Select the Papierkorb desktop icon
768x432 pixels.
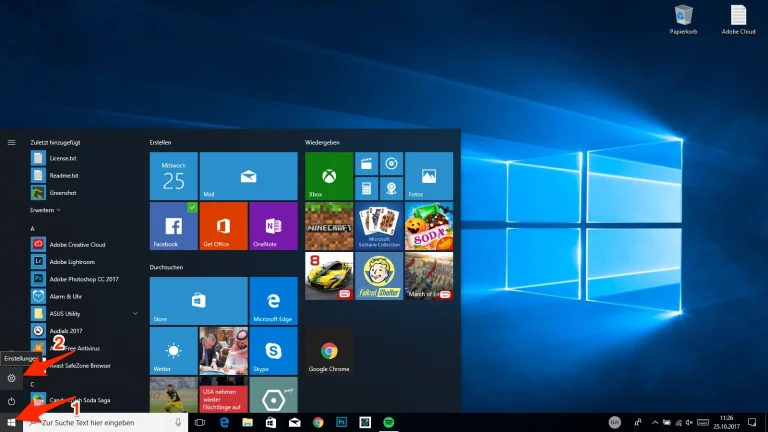point(683,20)
